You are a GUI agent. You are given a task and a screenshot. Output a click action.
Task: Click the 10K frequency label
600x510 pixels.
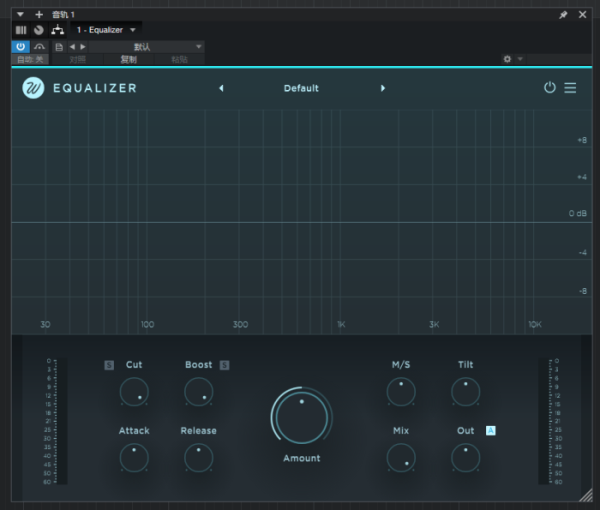point(535,324)
